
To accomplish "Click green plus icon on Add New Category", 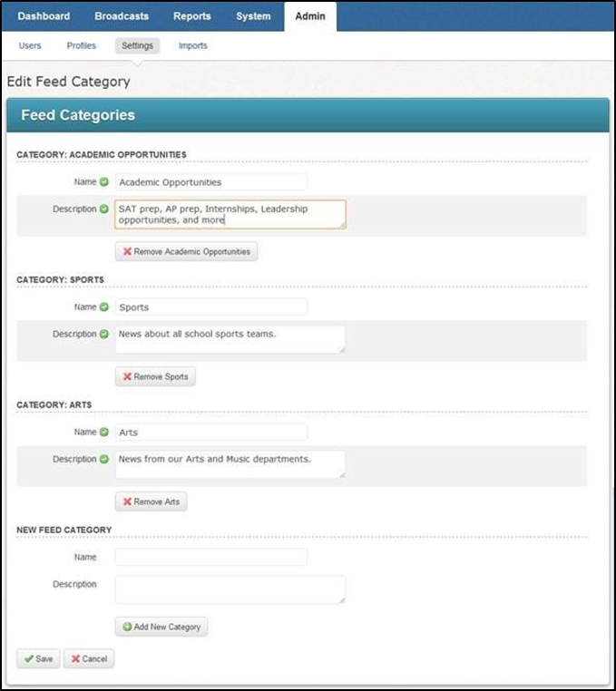I will point(128,627).
